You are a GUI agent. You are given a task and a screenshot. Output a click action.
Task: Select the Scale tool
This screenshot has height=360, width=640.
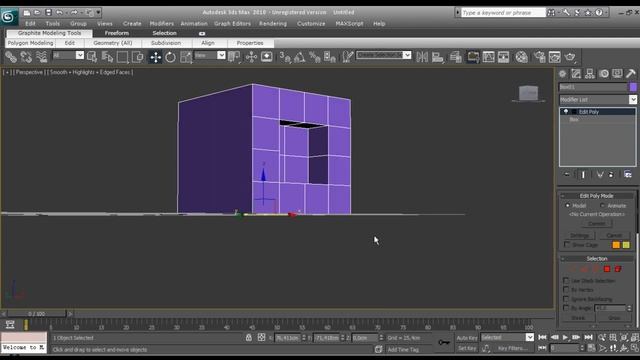[186, 57]
